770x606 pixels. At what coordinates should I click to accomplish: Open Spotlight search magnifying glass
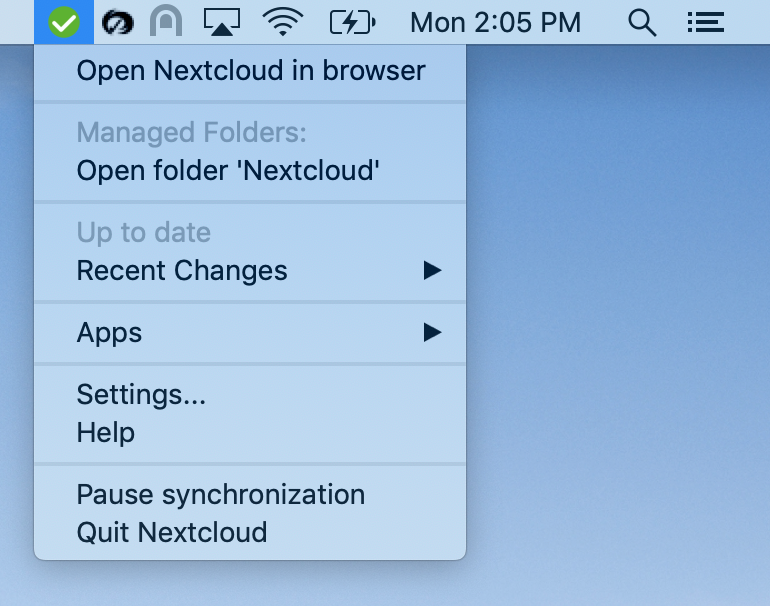(642, 22)
